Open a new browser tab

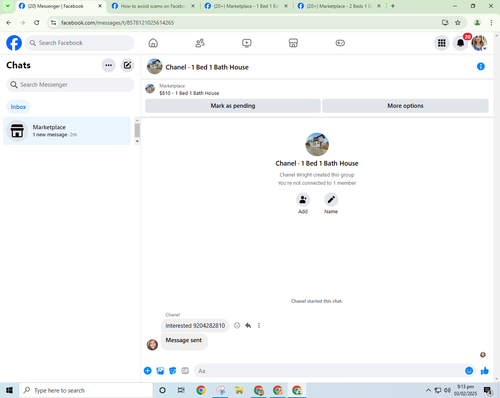[393, 6]
